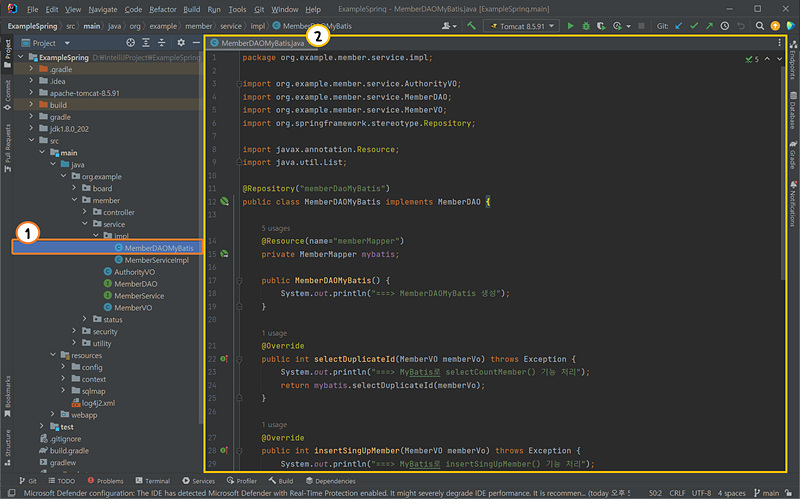Expand the .gradle folder
The width and height of the screenshot is (800, 499).
tap(31, 69)
